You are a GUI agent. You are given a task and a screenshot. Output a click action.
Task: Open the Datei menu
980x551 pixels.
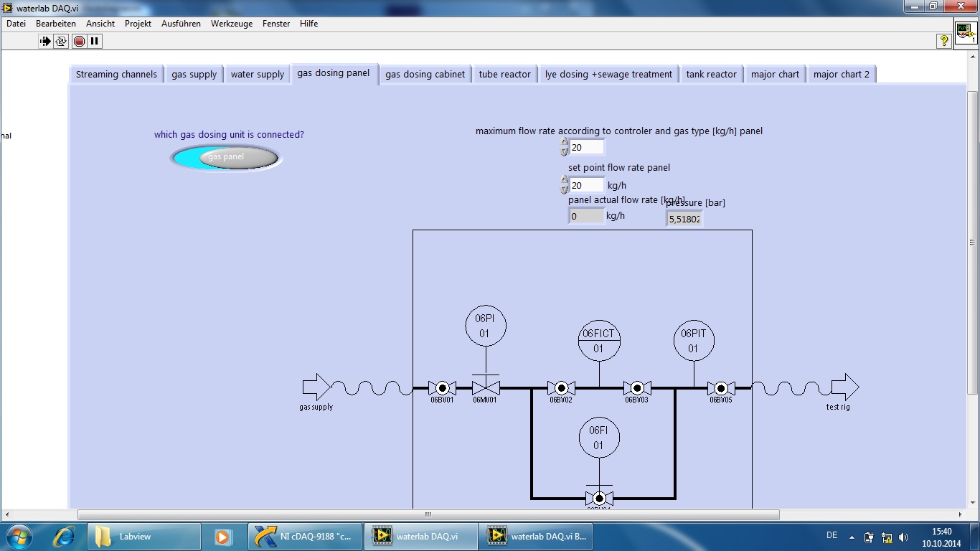point(16,24)
